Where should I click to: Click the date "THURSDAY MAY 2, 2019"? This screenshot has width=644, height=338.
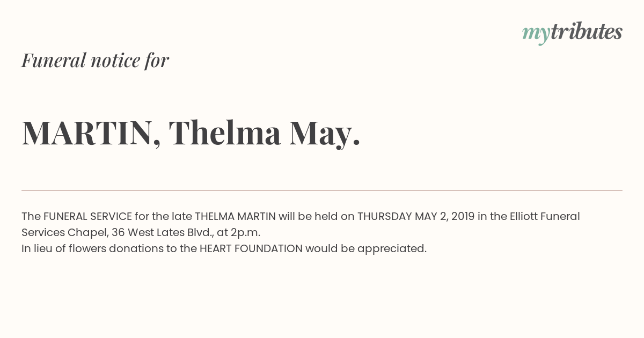[416, 216]
